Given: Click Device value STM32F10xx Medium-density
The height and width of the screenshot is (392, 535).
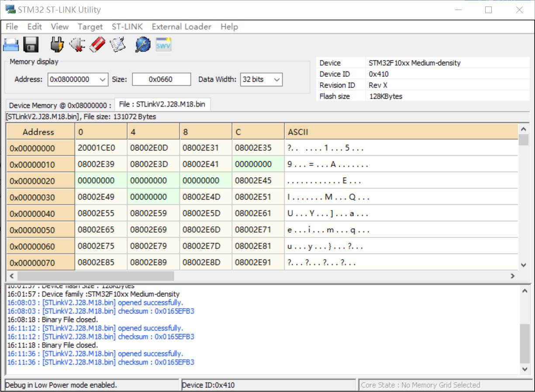Looking at the screenshot, I should pyautogui.click(x=414, y=63).
